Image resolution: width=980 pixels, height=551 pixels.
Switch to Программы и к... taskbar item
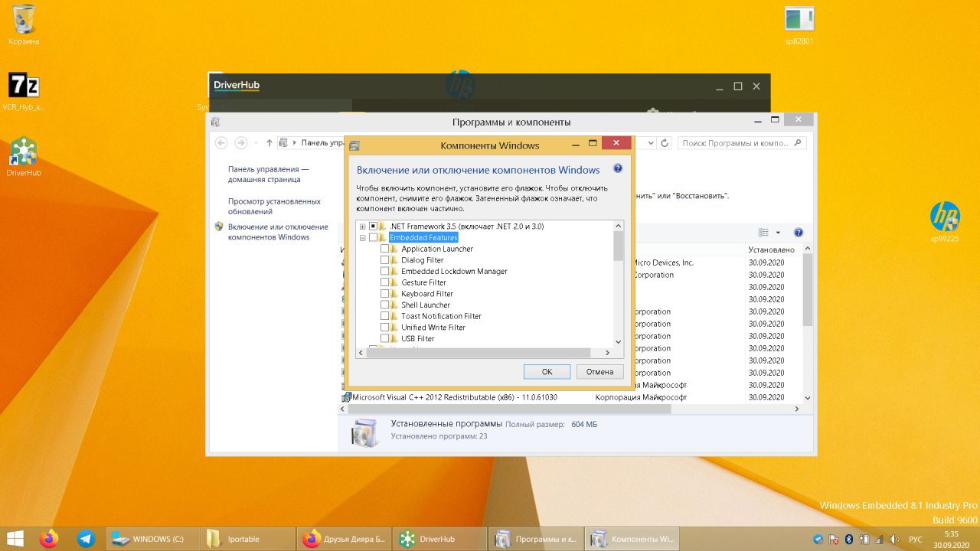[535, 539]
